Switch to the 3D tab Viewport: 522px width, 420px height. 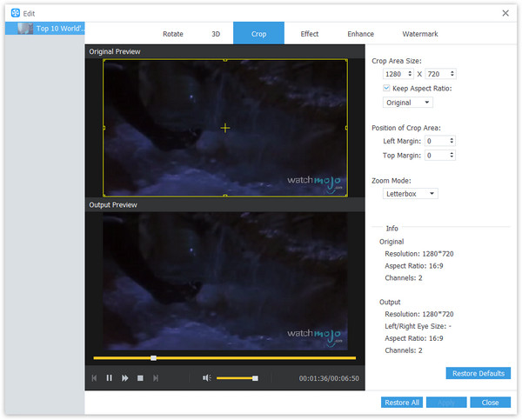click(216, 34)
